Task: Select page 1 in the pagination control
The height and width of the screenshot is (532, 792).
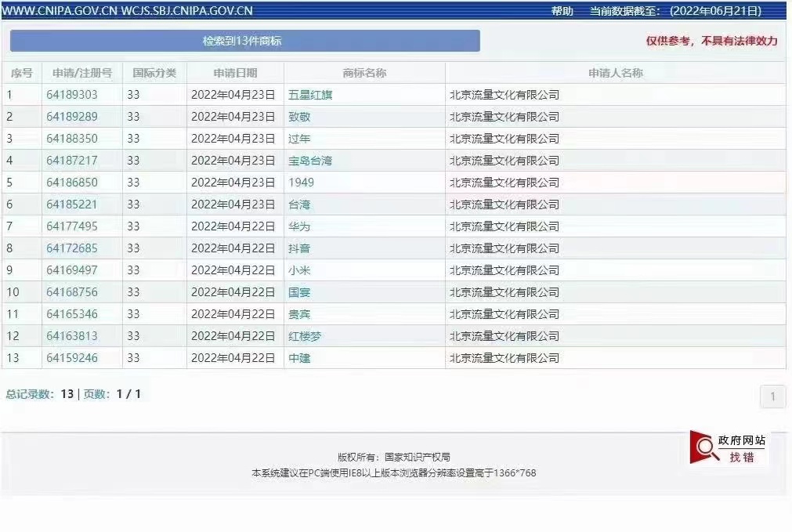Action: click(x=772, y=396)
